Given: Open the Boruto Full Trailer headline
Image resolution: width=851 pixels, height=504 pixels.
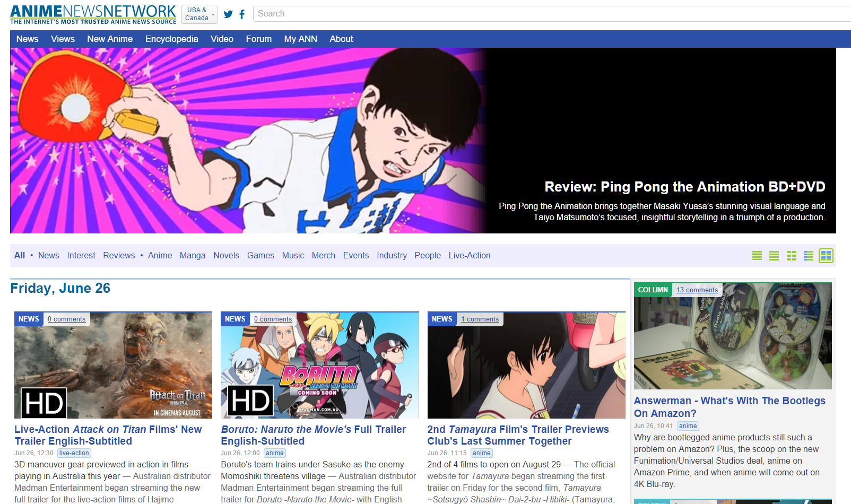Looking at the screenshot, I should pos(314,435).
